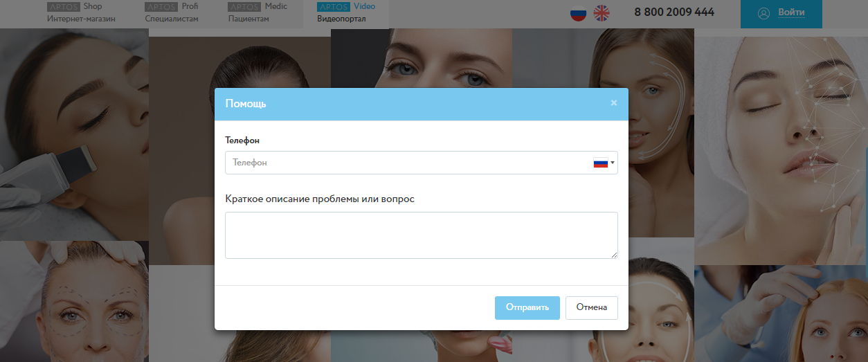
Task: Open the Artos Profi Специалистам tab
Action: tap(172, 12)
